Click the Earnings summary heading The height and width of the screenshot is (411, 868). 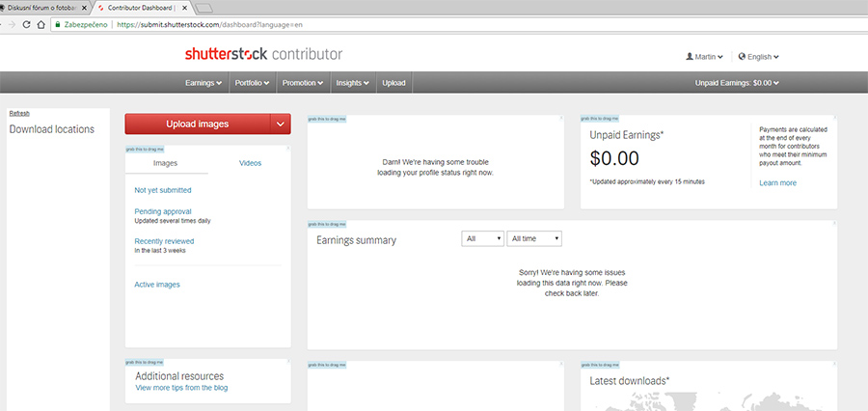click(x=357, y=240)
